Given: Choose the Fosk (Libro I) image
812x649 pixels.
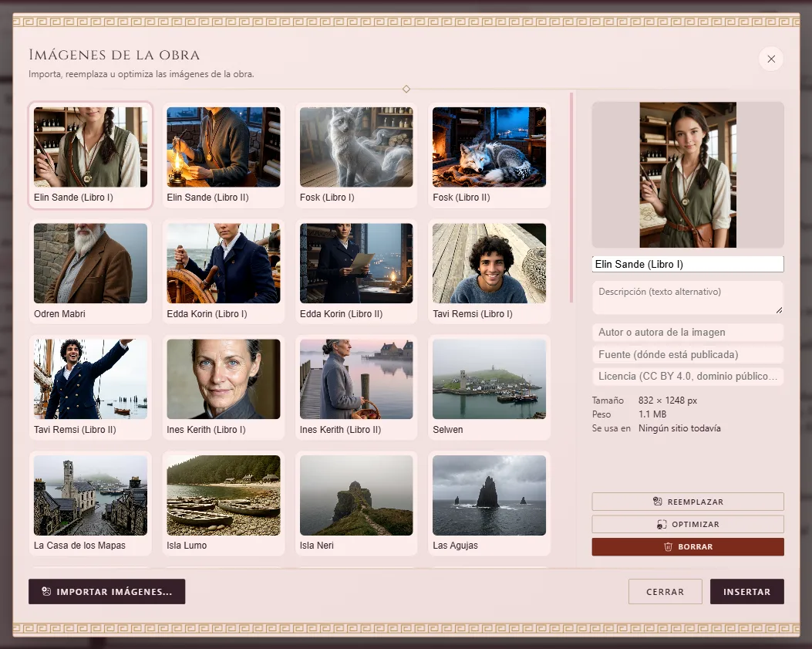Looking at the screenshot, I should coord(356,155).
